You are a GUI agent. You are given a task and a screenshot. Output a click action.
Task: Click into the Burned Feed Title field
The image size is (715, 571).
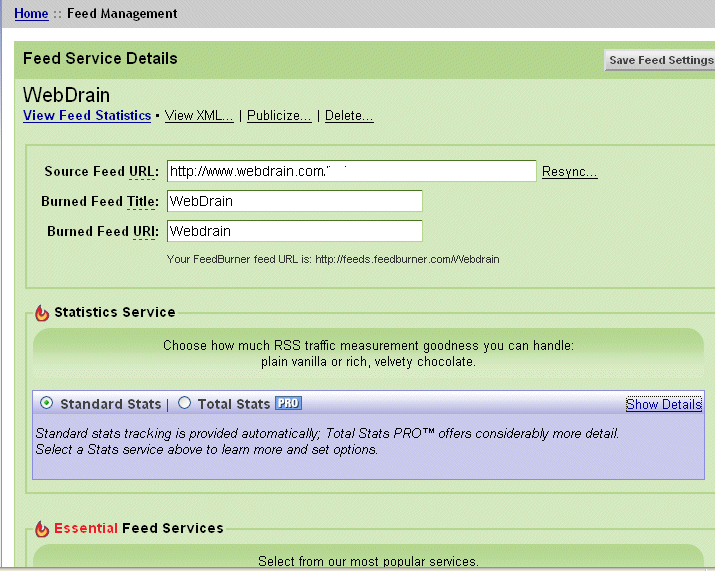(x=294, y=201)
